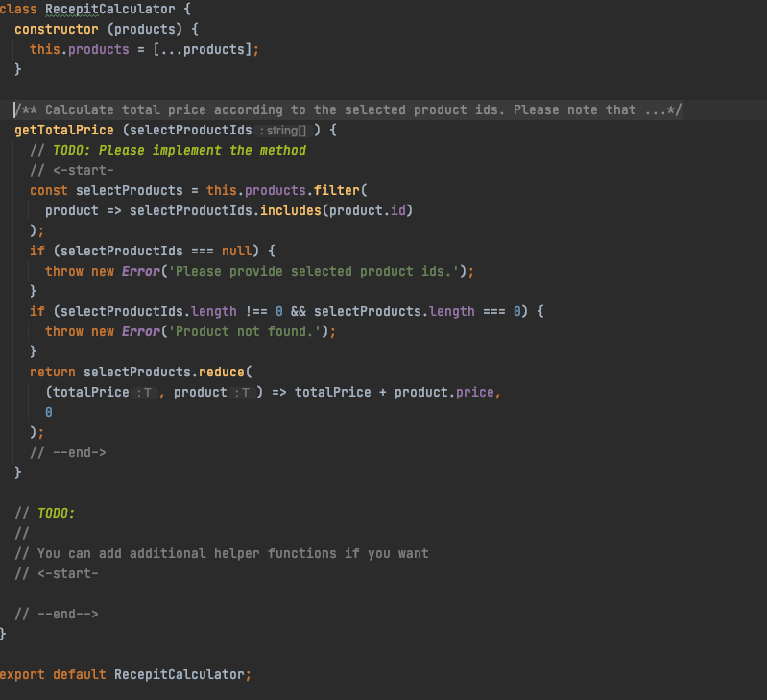
Task: Click the 'null' keyword
Action: (237, 251)
